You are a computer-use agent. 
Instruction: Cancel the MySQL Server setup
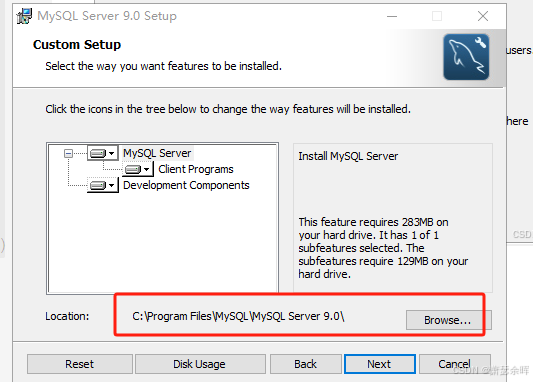coord(455,364)
